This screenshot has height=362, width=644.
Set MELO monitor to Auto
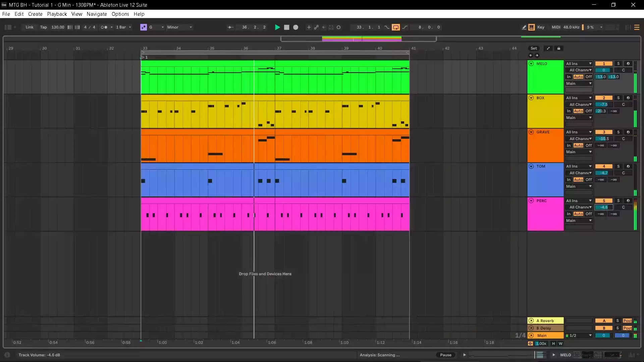click(578, 77)
